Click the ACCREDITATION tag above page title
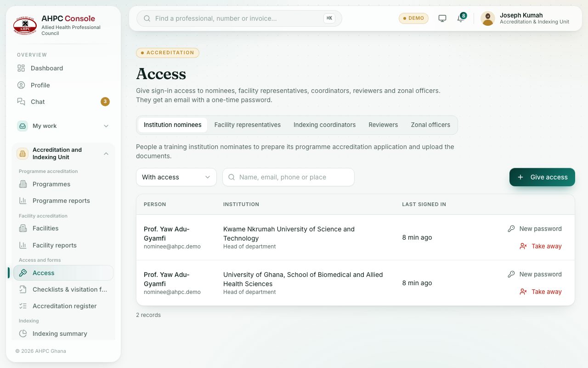Viewport: 588px width, 368px height. (168, 53)
